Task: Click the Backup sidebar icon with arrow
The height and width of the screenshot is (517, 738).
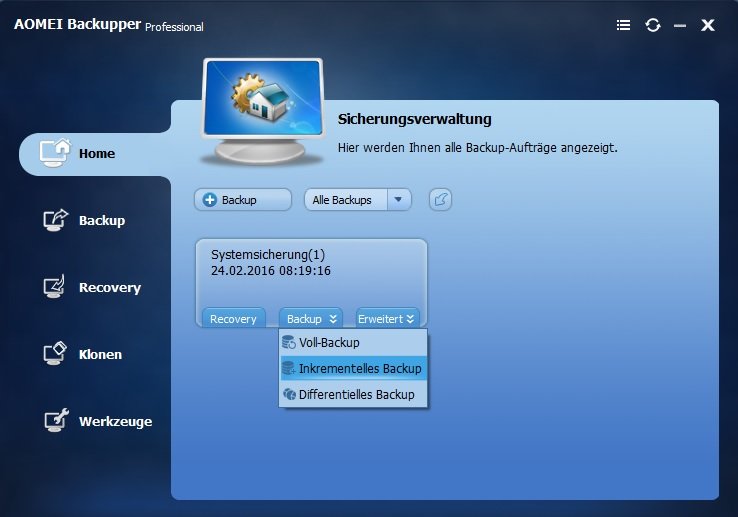Action: [x=56, y=220]
